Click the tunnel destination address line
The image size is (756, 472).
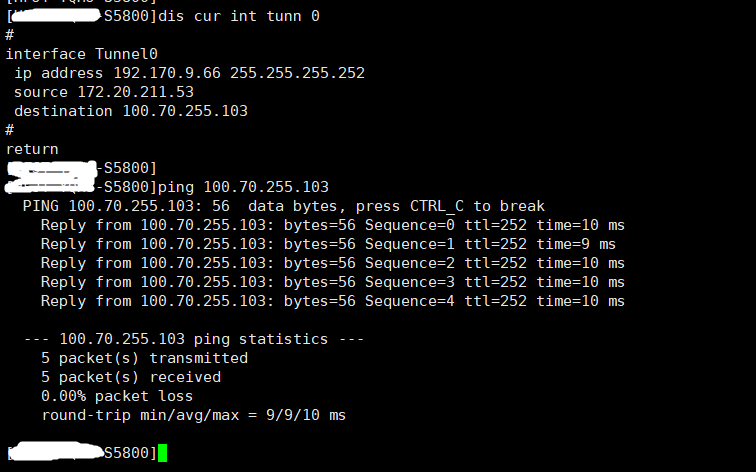(x=130, y=111)
